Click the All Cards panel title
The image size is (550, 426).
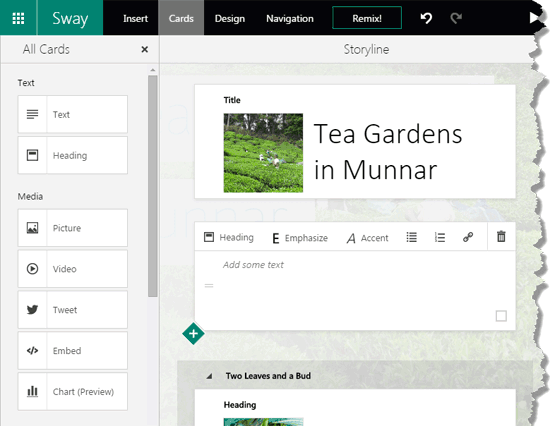click(x=46, y=49)
